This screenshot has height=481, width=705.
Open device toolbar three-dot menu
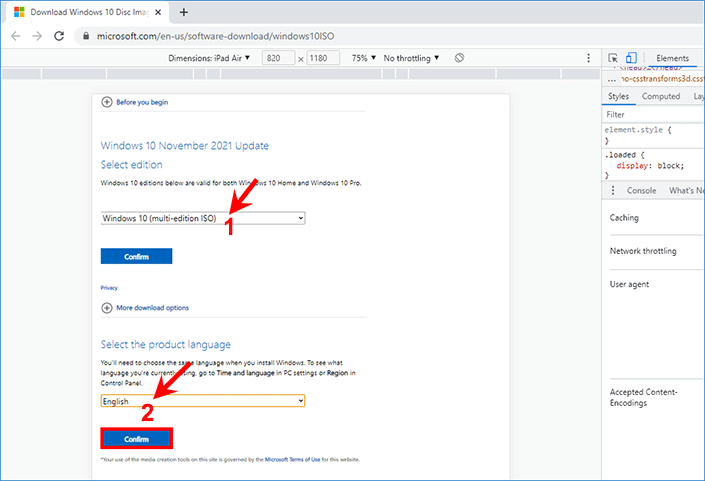pos(588,58)
